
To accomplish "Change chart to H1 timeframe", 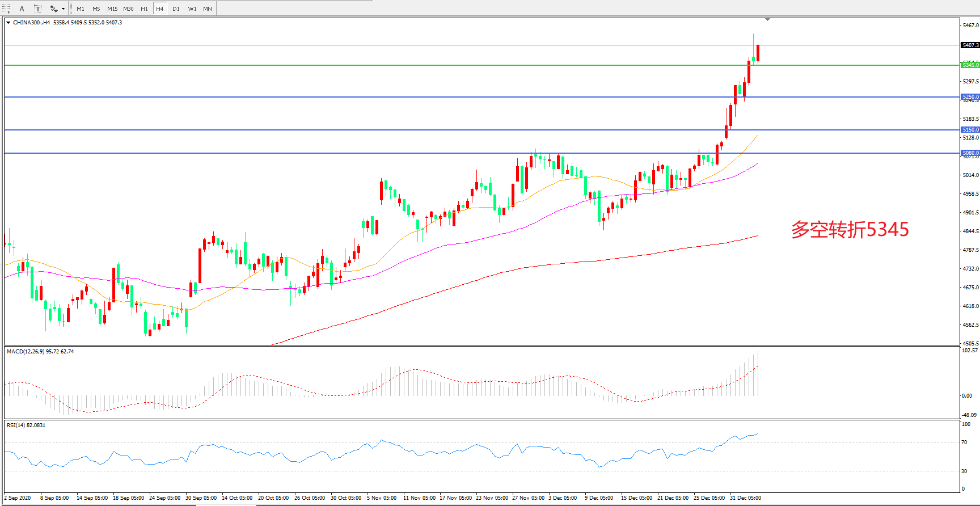I will pos(144,9).
